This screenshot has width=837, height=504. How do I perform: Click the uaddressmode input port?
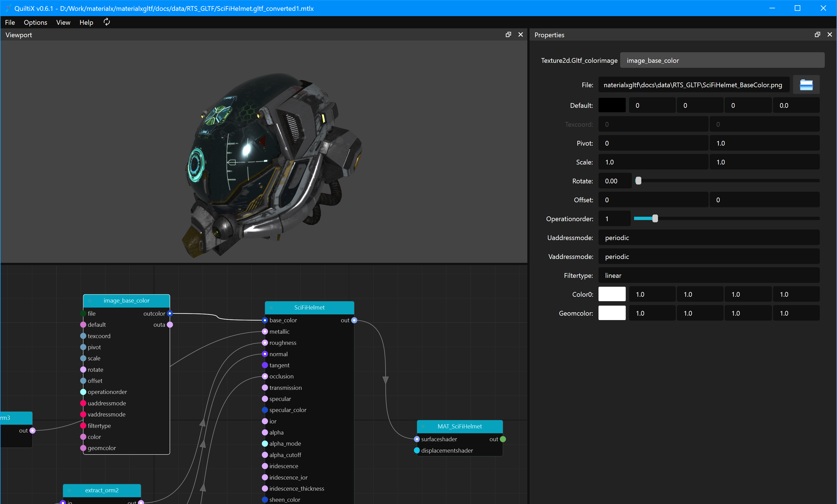pos(83,403)
